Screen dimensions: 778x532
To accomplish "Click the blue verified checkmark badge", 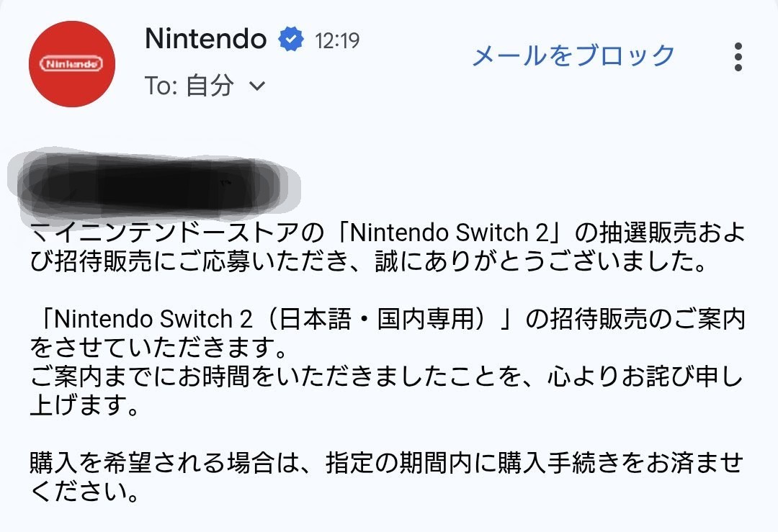I will (x=290, y=40).
